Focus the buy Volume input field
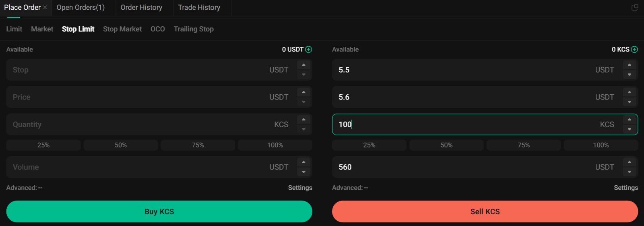 tap(159, 167)
